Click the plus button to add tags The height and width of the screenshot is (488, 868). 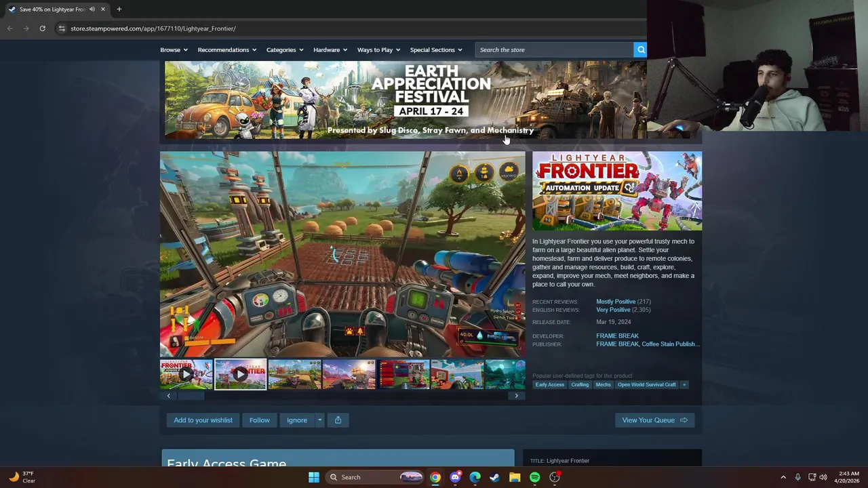click(684, 385)
